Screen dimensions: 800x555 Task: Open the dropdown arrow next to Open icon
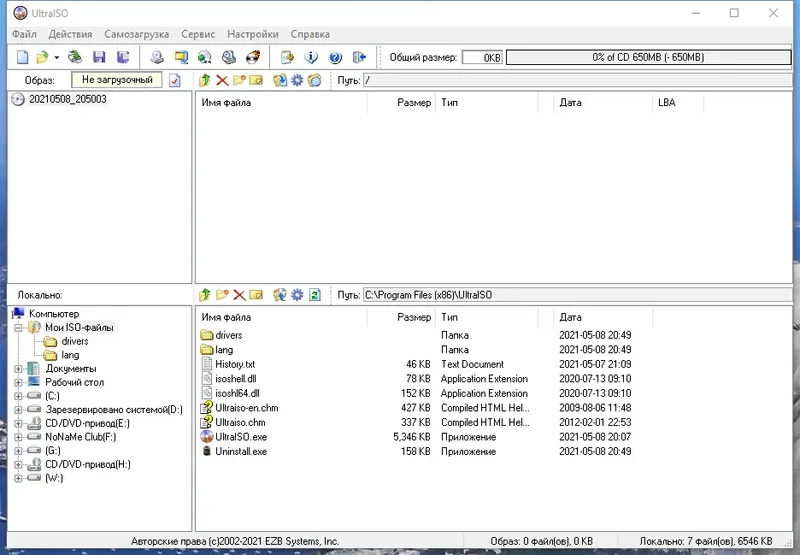(57, 57)
